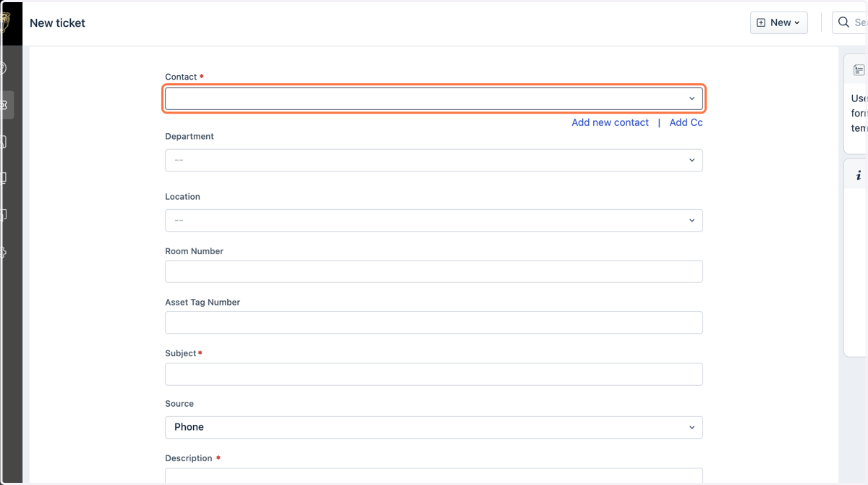The image size is (868, 485).
Task: Open the ticket templates panel icon
Action: 859,70
